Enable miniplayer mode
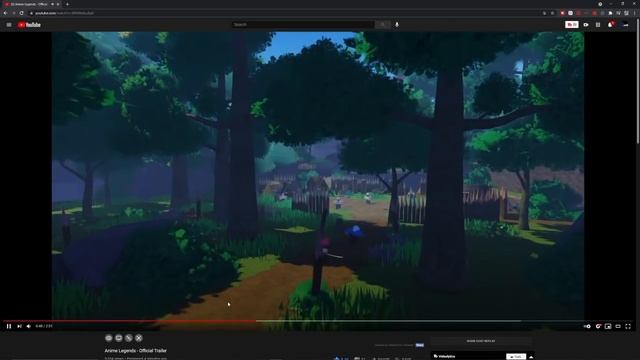Viewport: 640px width, 360px height. (x=608, y=326)
